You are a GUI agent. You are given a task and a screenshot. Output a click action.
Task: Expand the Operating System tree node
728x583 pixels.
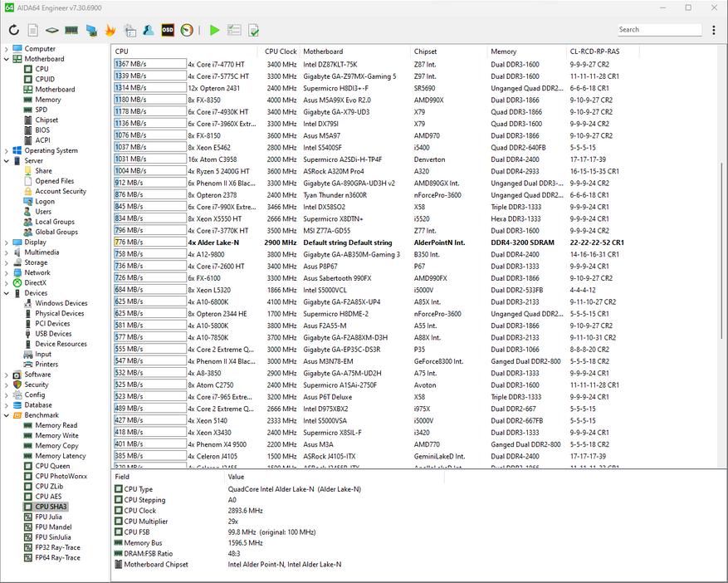(7, 151)
